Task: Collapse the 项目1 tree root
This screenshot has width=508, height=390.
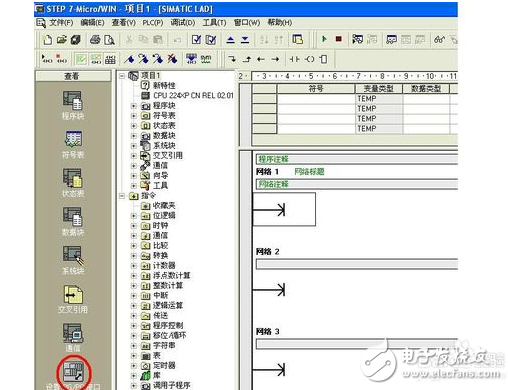Action: (x=122, y=76)
